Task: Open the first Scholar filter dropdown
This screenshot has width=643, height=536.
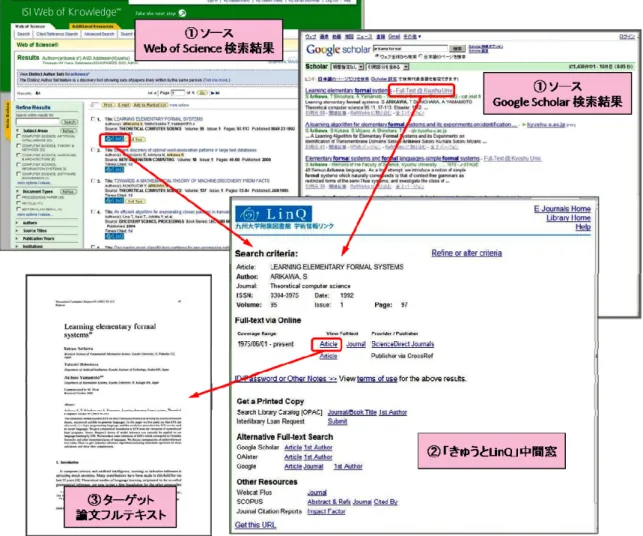Action: point(347,66)
